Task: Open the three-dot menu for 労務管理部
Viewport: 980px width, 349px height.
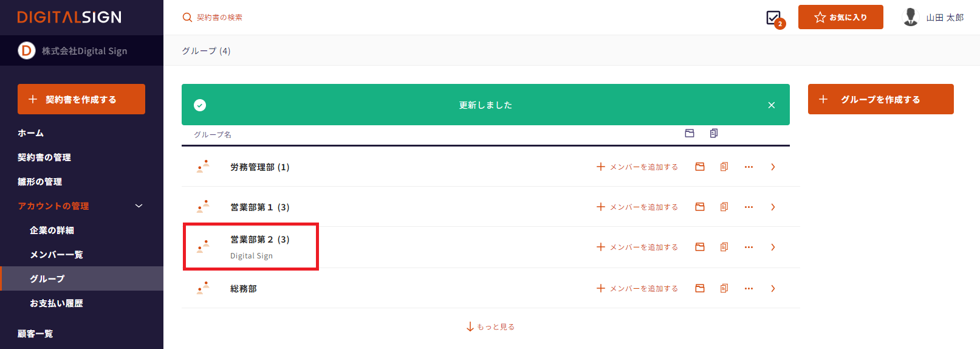Action: tap(749, 167)
